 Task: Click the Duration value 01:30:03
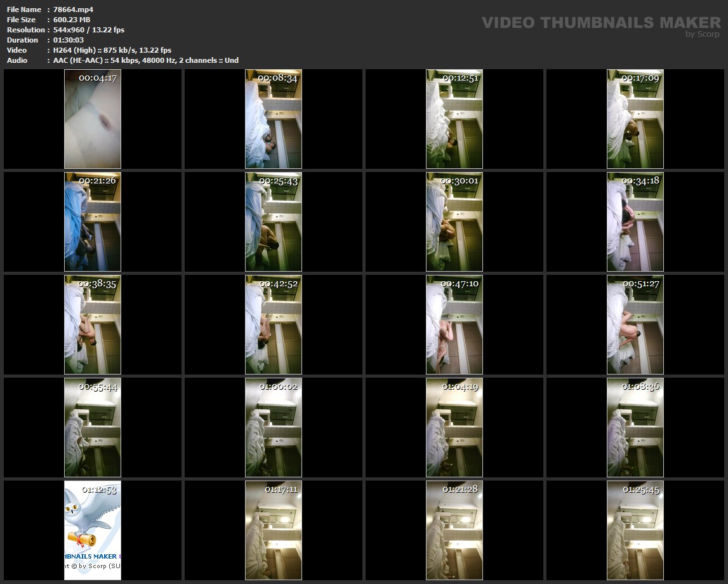tap(69, 40)
